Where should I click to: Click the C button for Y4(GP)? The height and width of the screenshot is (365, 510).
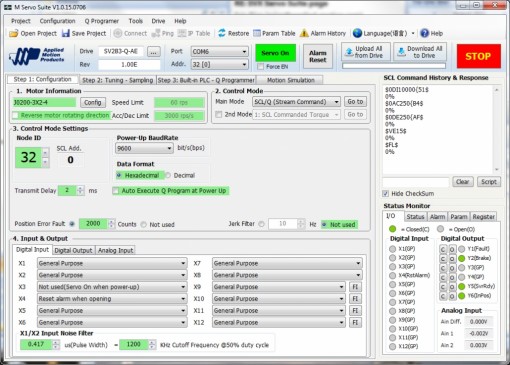[443, 277]
